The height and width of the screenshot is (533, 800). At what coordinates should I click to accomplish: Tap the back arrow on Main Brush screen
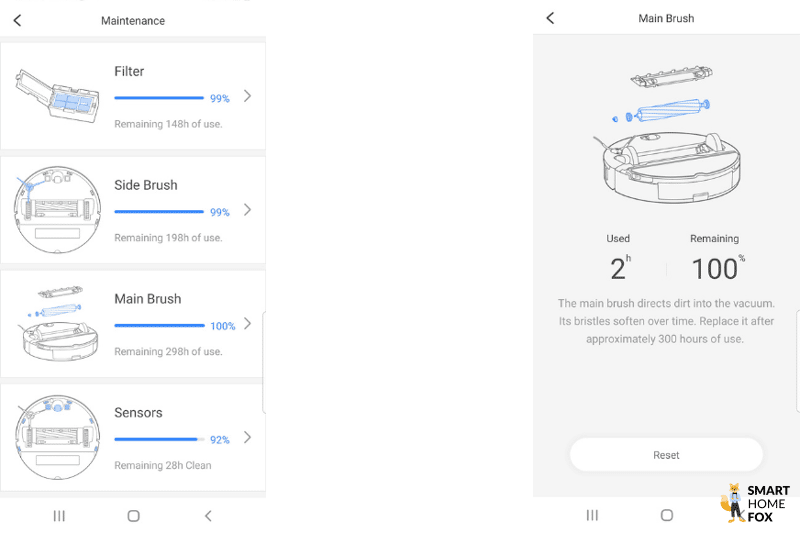pos(550,18)
